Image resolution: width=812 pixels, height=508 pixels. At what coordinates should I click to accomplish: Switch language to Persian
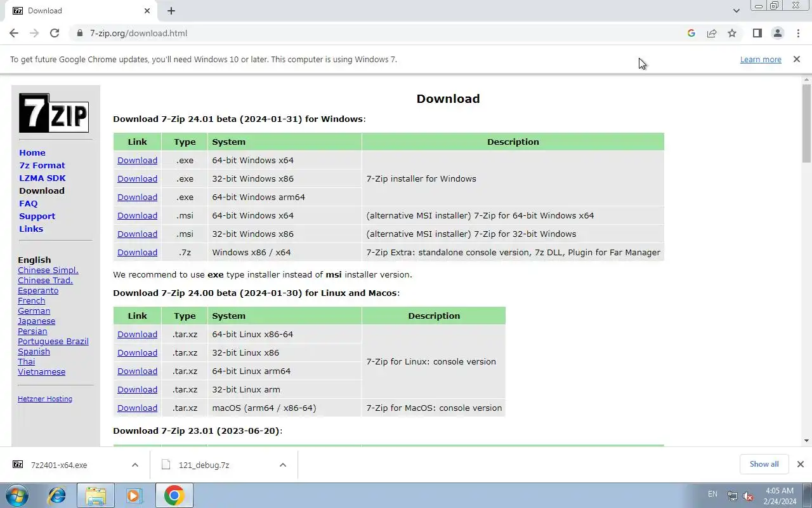pos(32,331)
